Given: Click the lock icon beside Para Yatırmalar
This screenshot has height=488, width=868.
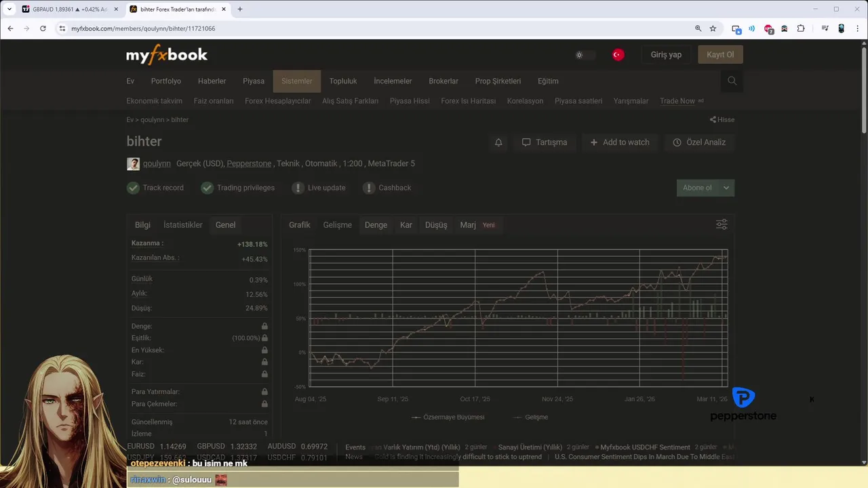Looking at the screenshot, I should (x=264, y=392).
